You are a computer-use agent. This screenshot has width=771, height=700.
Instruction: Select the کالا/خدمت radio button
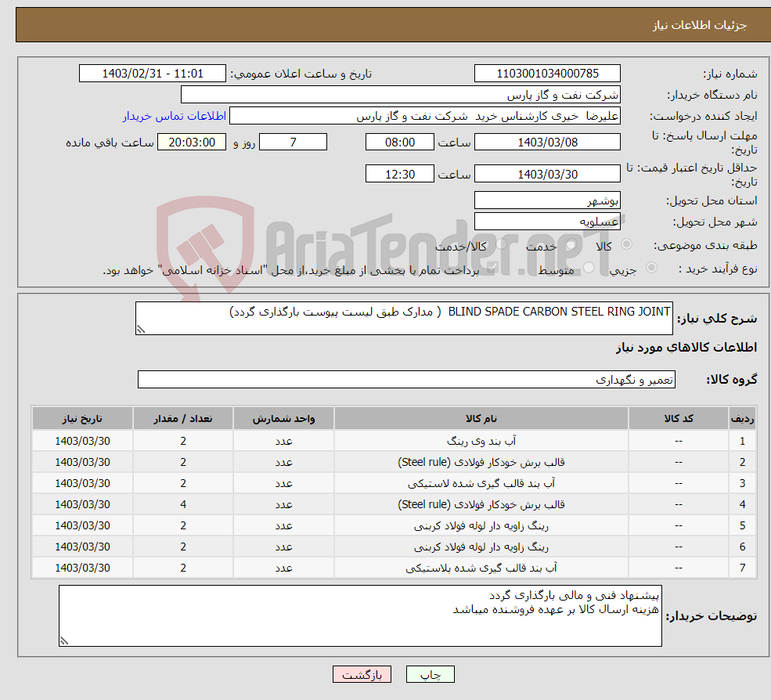click(x=501, y=244)
